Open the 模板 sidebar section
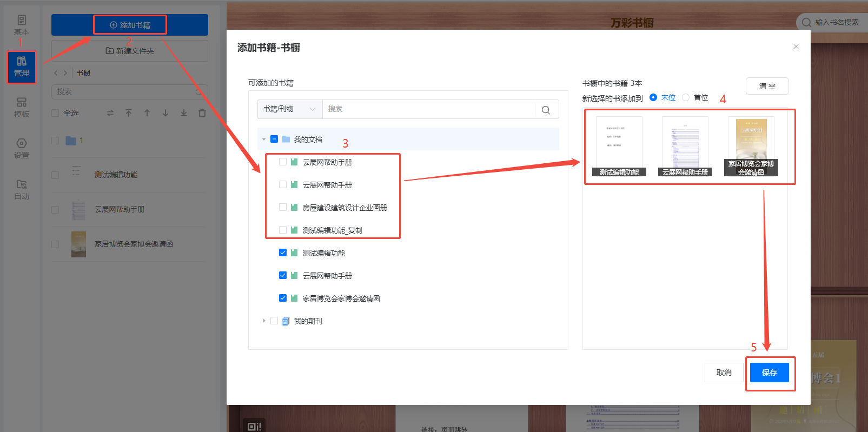Image resolution: width=868 pixels, height=432 pixels. pos(22,108)
